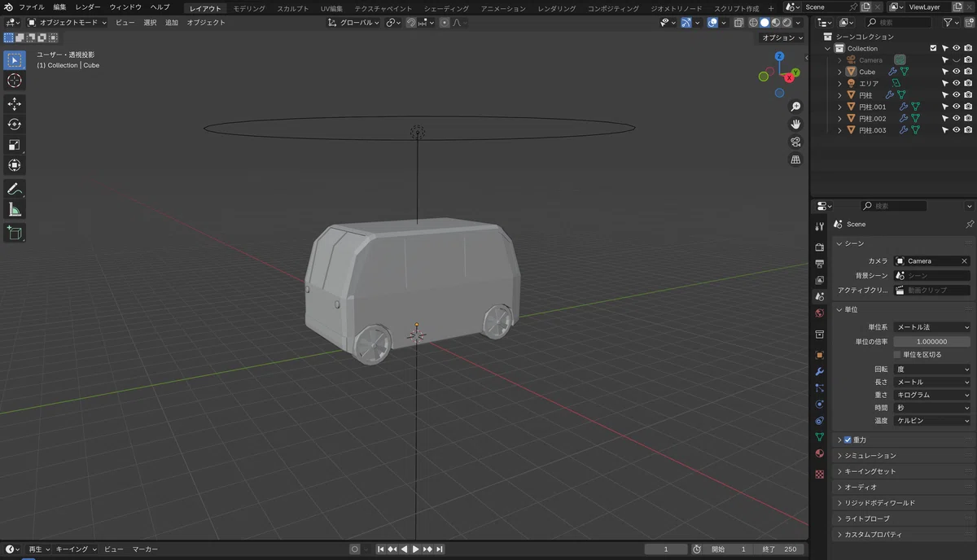
Task: Hide 円柱.001 via eye icon
Action: click(x=957, y=107)
